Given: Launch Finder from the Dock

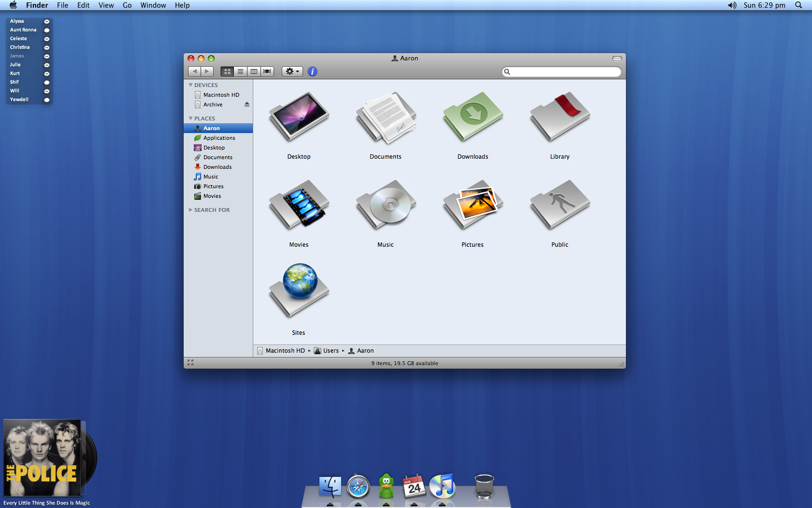Looking at the screenshot, I should click(330, 487).
